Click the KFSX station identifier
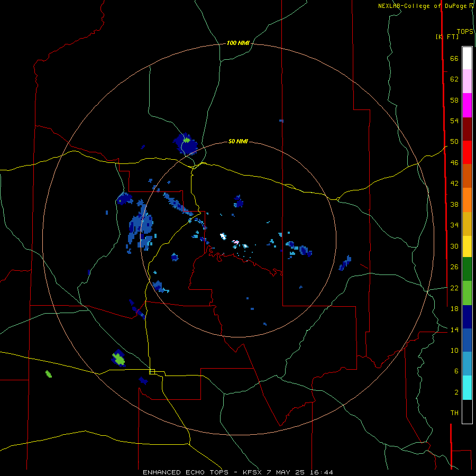Viewport: 476px width, 476px height. pos(253,472)
